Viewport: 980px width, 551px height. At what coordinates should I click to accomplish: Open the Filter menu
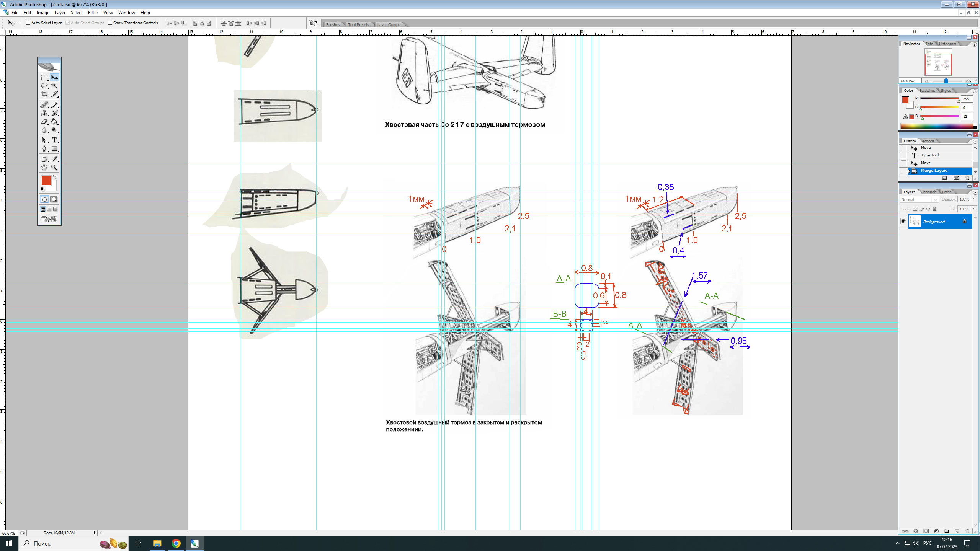pos(93,13)
